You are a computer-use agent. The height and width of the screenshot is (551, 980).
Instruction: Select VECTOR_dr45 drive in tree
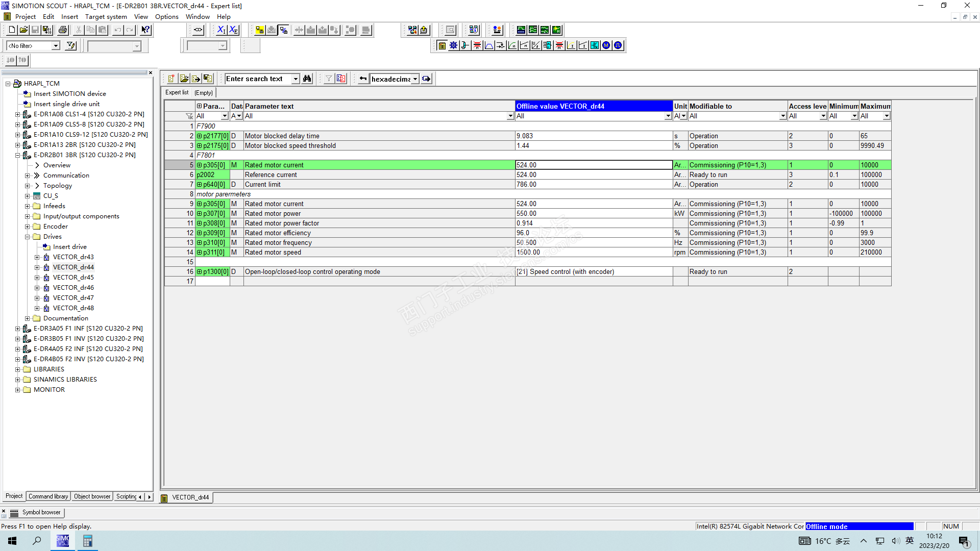coord(73,278)
